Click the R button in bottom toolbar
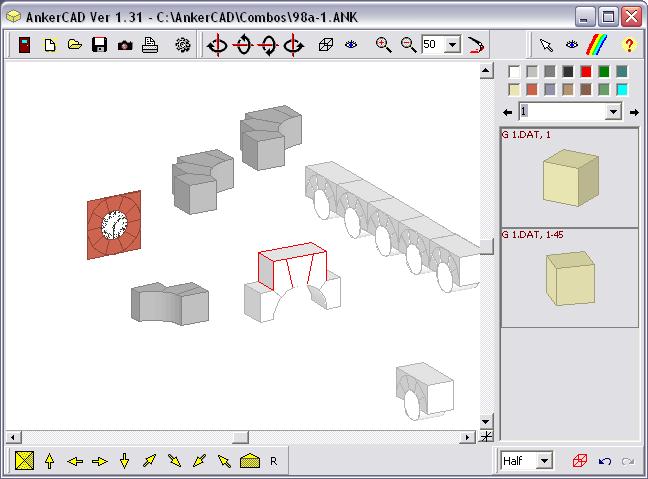Image resolution: width=648 pixels, height=479 pixels. [274, 461]
